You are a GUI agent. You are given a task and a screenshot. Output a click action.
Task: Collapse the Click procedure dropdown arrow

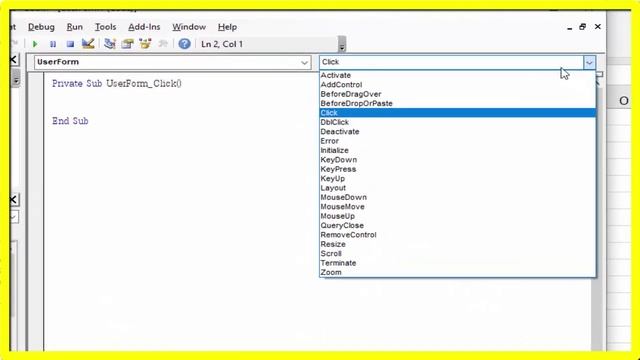(x=589, y=62)
